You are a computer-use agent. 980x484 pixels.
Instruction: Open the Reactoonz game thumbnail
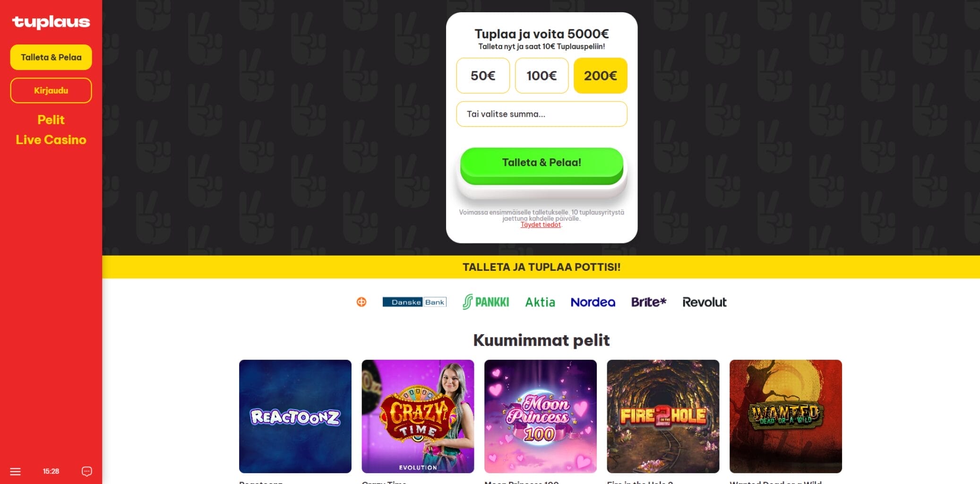(x=295, y=416)
